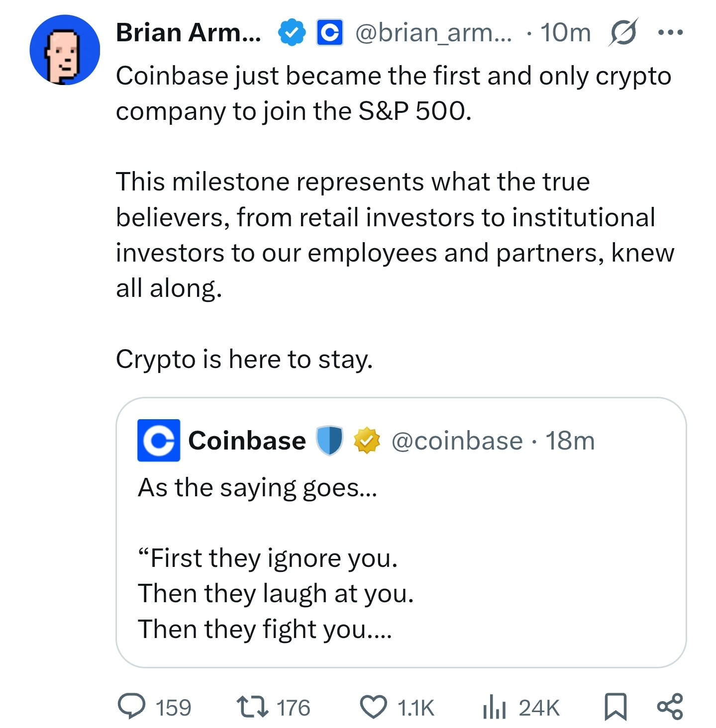
Task: Open the 18m timestamp on Coinbase's tweet
Action: point(570,440)
